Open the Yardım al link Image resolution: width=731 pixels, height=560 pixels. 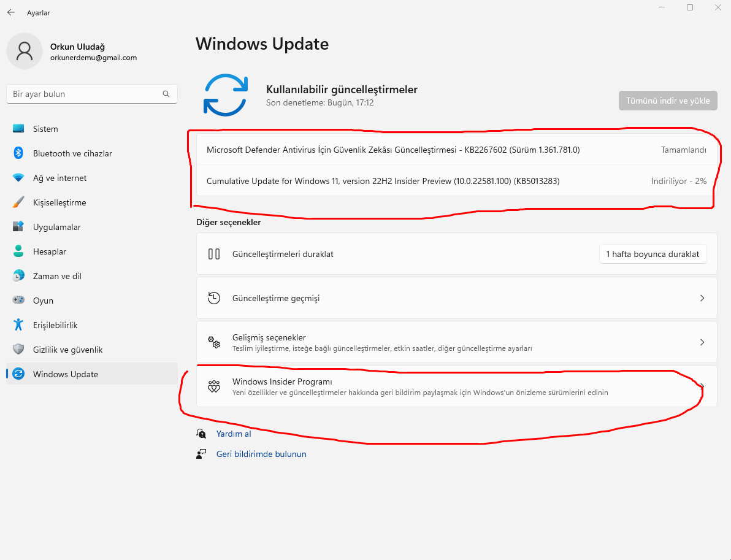(234, 434)
